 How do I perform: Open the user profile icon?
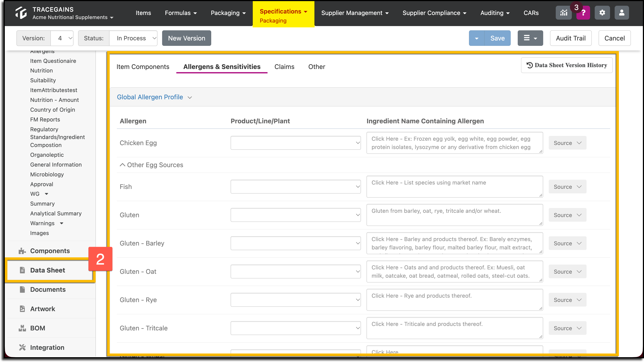(x=622, y=13)
